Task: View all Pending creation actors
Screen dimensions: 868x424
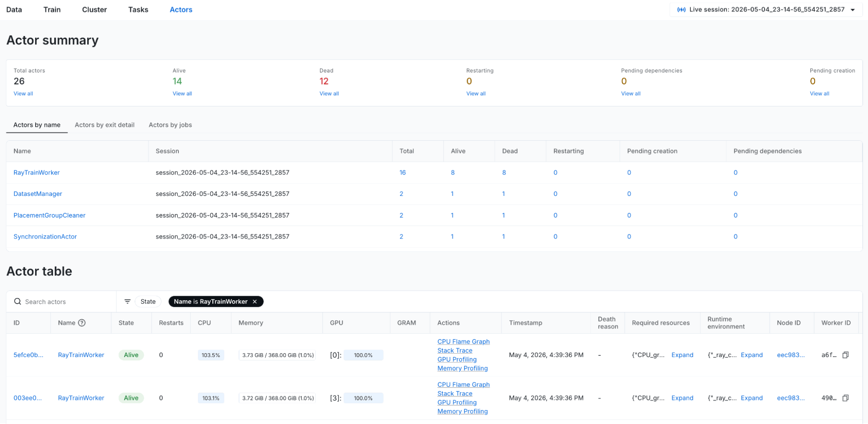Action: click(x=819, y=93)
